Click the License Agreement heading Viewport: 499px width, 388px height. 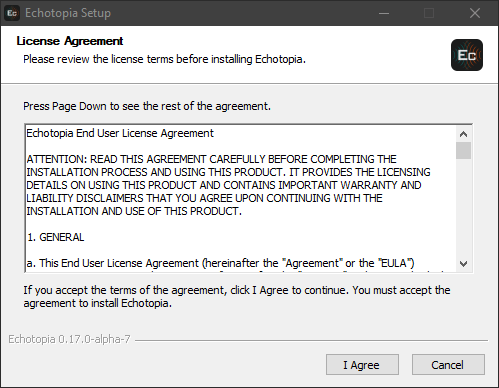point(70,41)
